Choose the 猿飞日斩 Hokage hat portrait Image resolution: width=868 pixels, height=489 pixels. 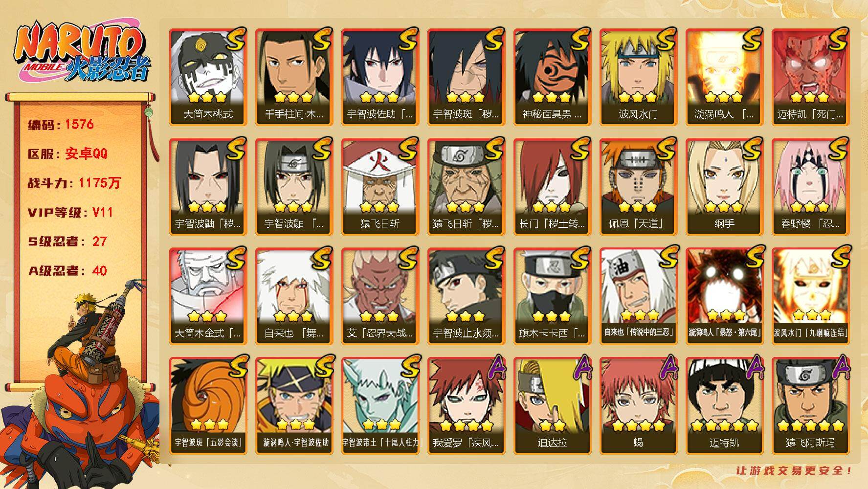point(380,186)
